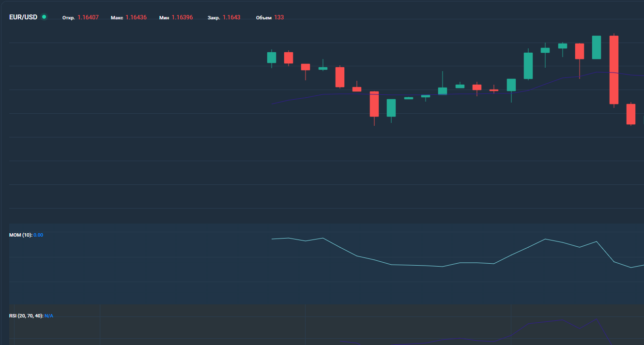Click the Откр. label in the header

pos(68,18)
